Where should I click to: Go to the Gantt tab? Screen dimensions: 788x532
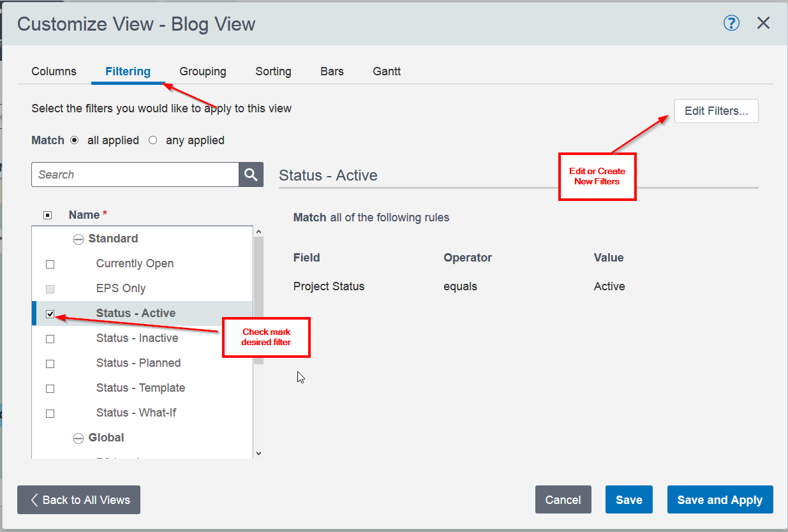tap(387, 71)
